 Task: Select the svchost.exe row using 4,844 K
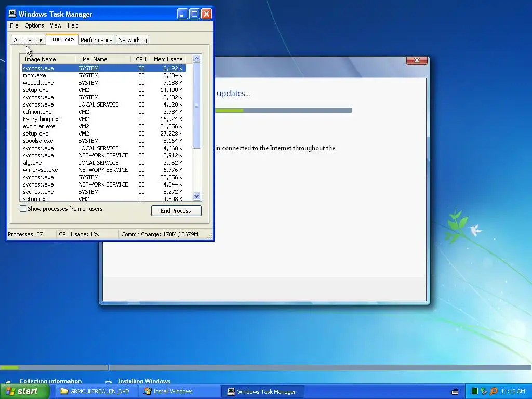(x=104, y=184)
